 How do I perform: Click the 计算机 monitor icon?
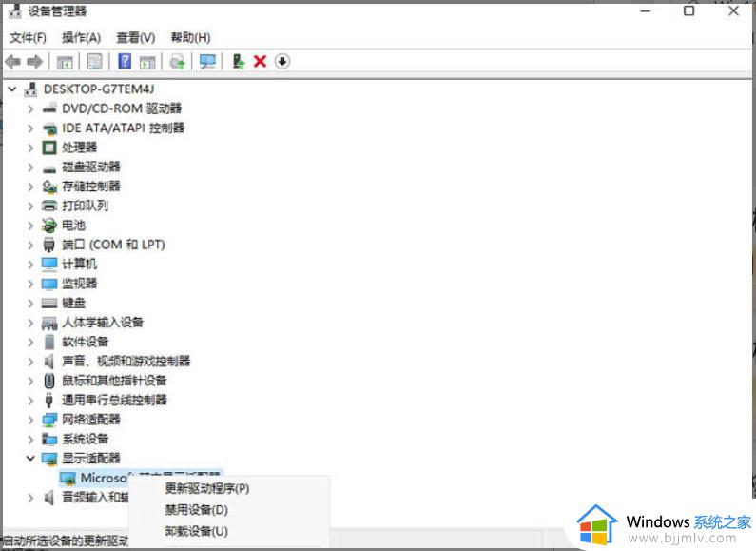coord(49,264)
